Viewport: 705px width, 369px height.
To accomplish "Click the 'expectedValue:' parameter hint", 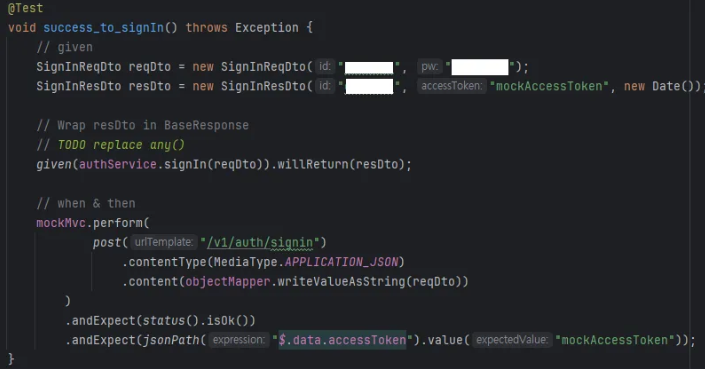I will [512, 340].
